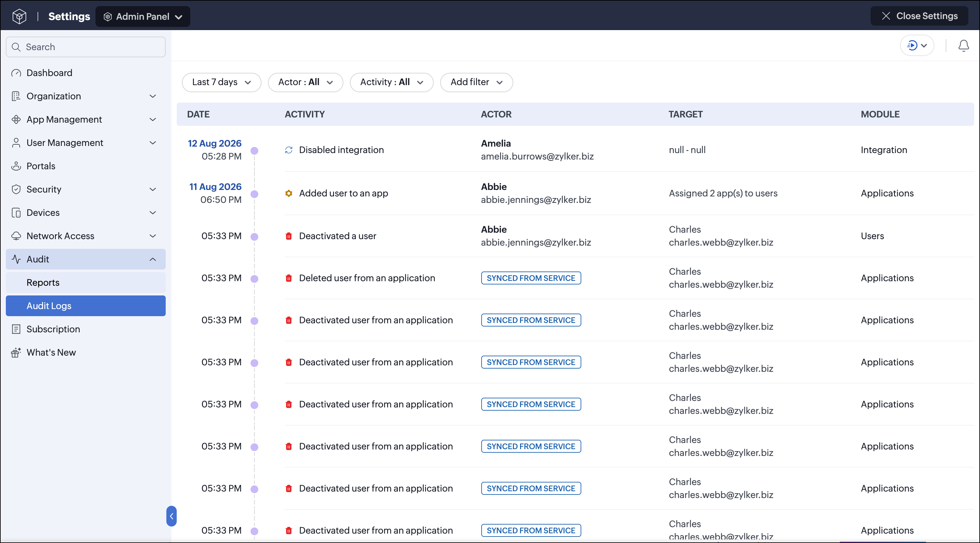Image resolution: width=980 pixels, height=543 pixels.
Task: Click the X icon in Close Settings
Action: pyautogui.click(x=886, y=16)
